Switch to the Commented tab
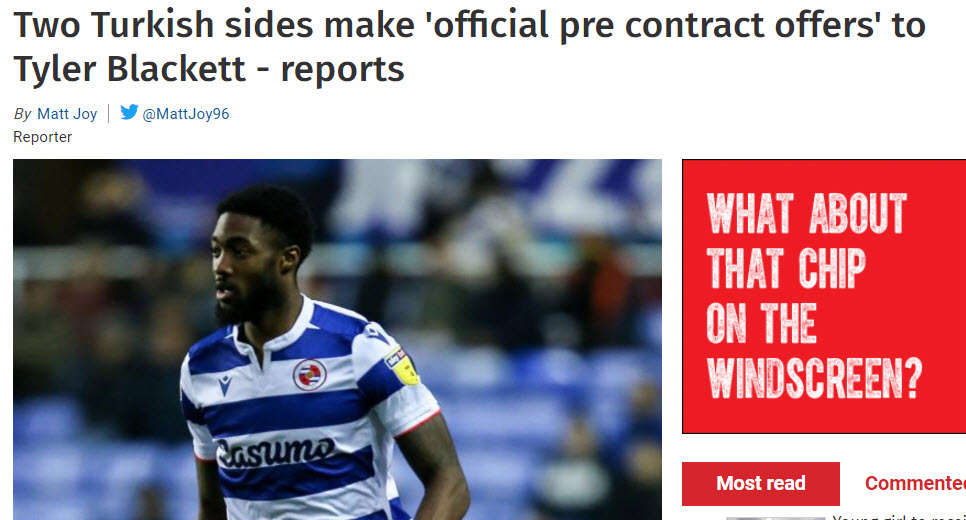Viewport: 966px width, 520px height. click(x=915, y=483)
